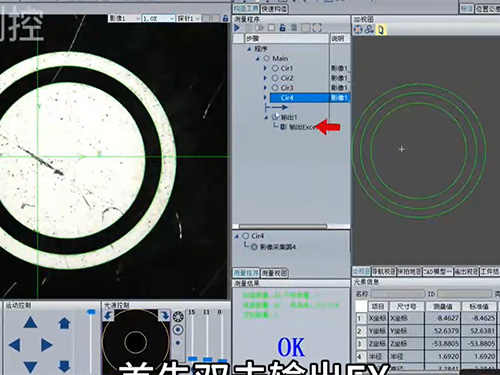Open the CAD模型 tab
500x375 pixels.
click(x=438, y=272)
